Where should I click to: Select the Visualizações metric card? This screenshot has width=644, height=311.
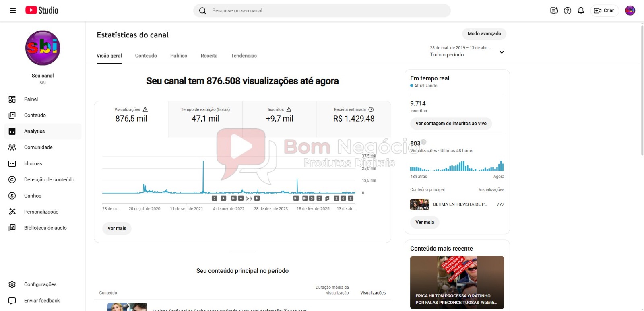[131, 115]
